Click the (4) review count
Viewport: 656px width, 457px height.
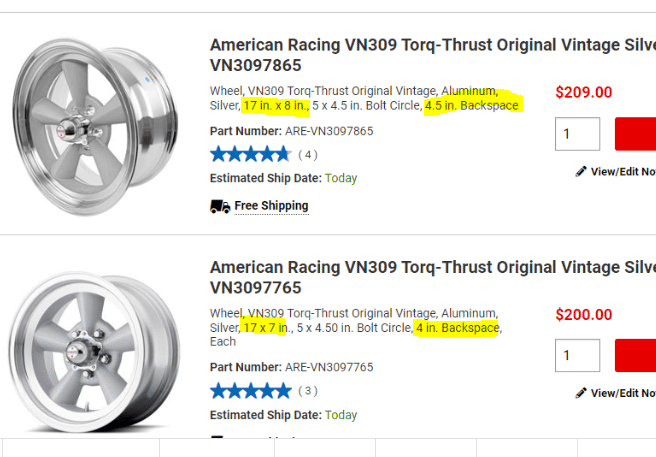click(308, 155)
